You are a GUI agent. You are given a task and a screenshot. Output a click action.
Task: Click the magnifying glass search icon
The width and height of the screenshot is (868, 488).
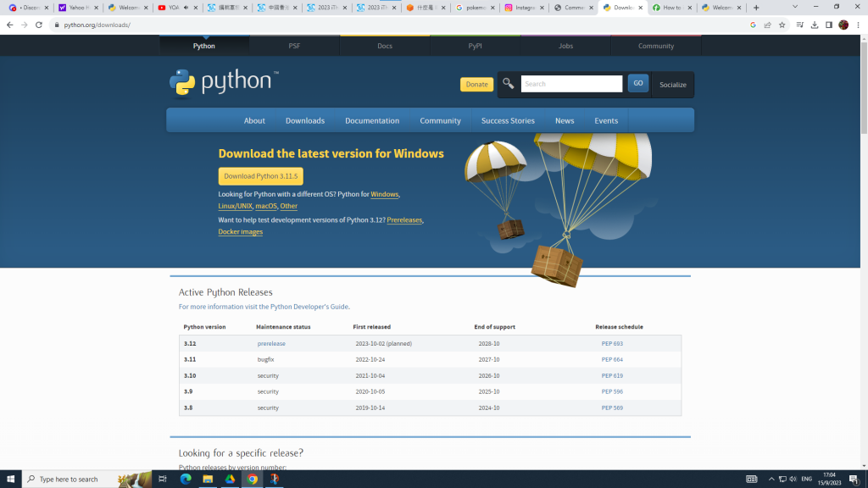(x=508, y=84)
